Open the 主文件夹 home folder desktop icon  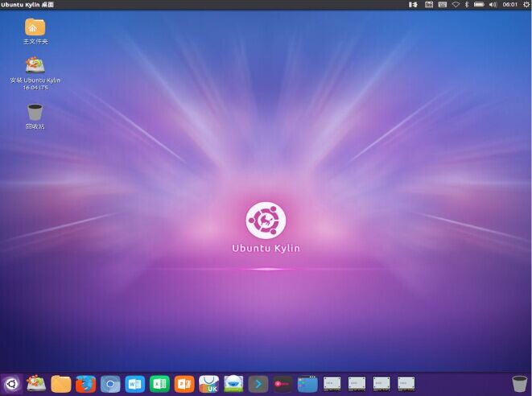35,27
